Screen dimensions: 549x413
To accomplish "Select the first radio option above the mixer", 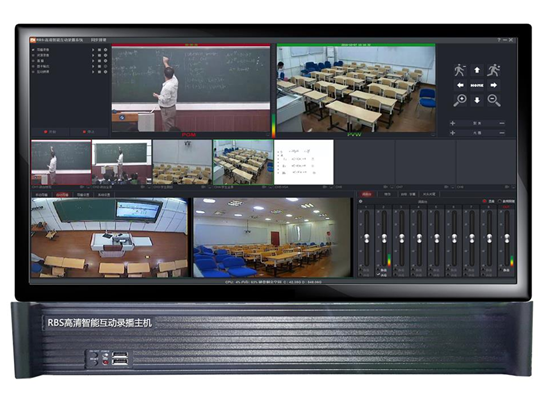I will (x=485, y=201).
